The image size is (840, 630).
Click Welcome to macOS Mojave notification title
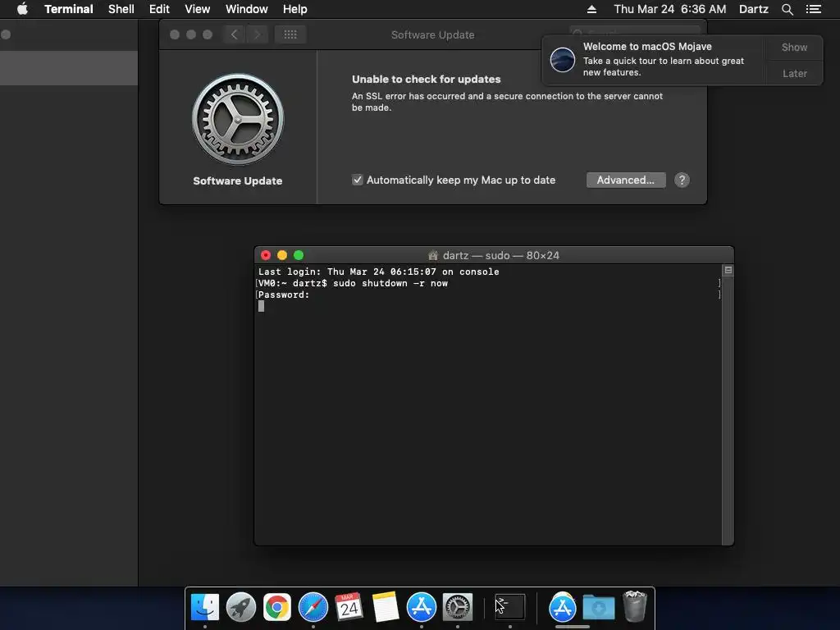pos(647,47)
